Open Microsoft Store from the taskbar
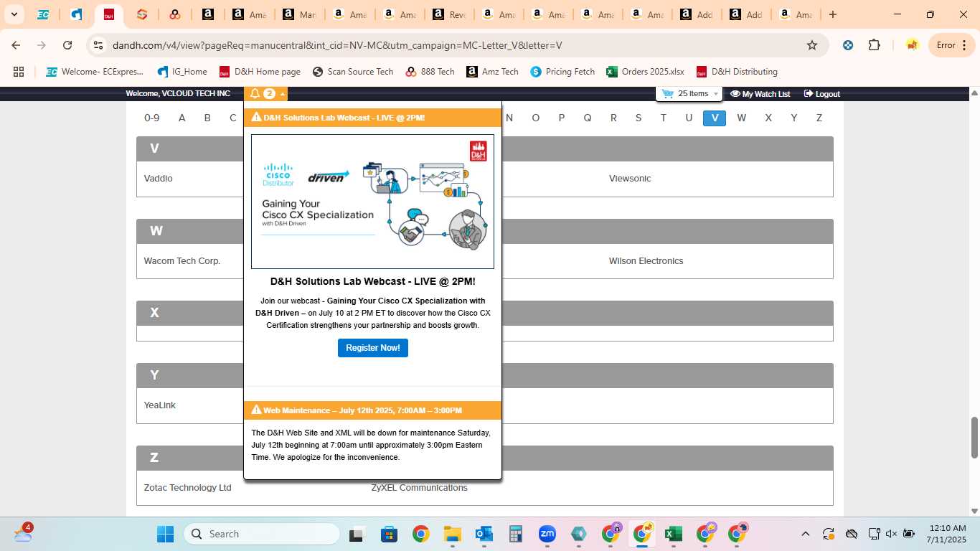The height and width of the screenshot is (551, 980). point(389,534)
